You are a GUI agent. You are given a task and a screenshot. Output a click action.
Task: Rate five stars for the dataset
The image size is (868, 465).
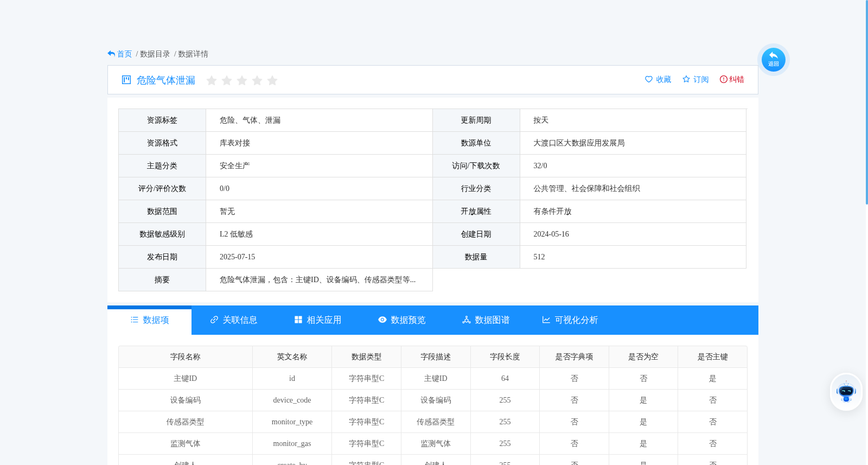point(272,80)
